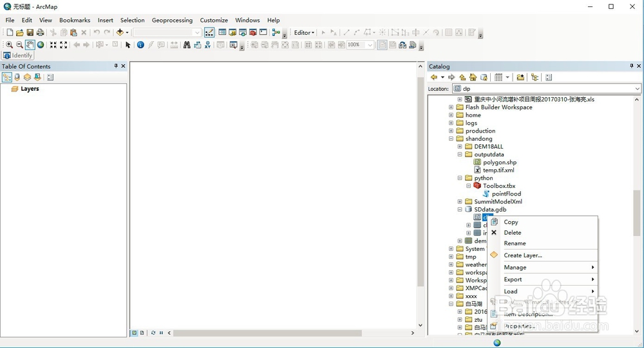
Task: Open the map scale combo box
Action: pyautogui.click(x=167, y=32)
